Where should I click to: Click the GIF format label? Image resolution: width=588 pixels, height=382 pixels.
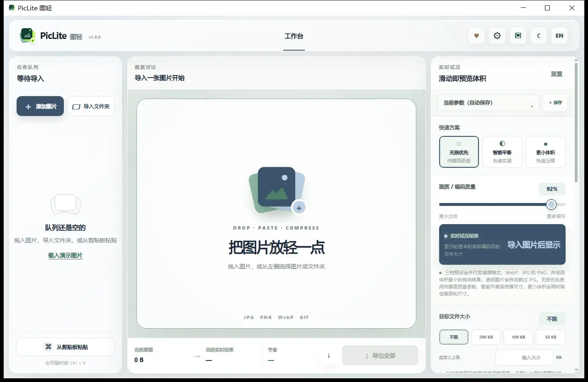[x=304, y=317]
